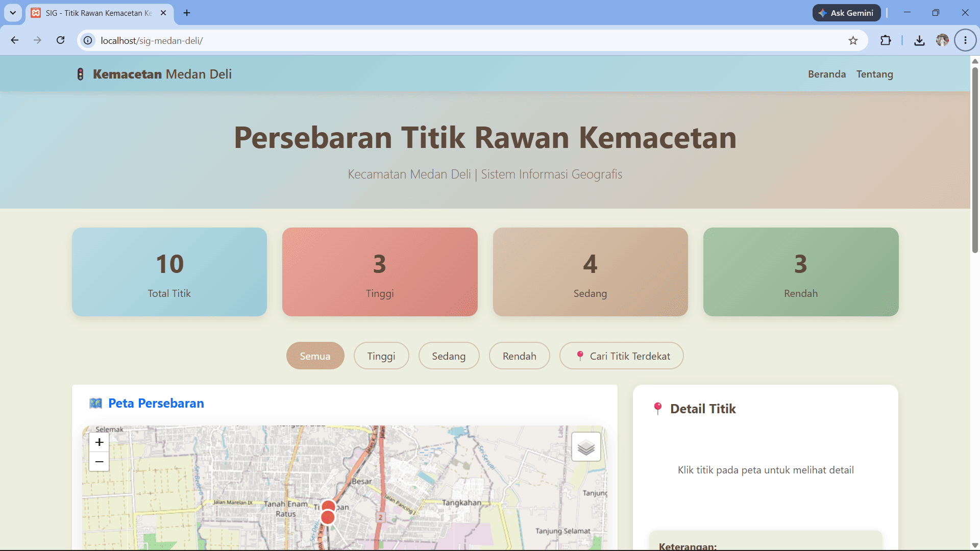980x551 pixels.
Task: Open a new browser tab
Action: 187,13
